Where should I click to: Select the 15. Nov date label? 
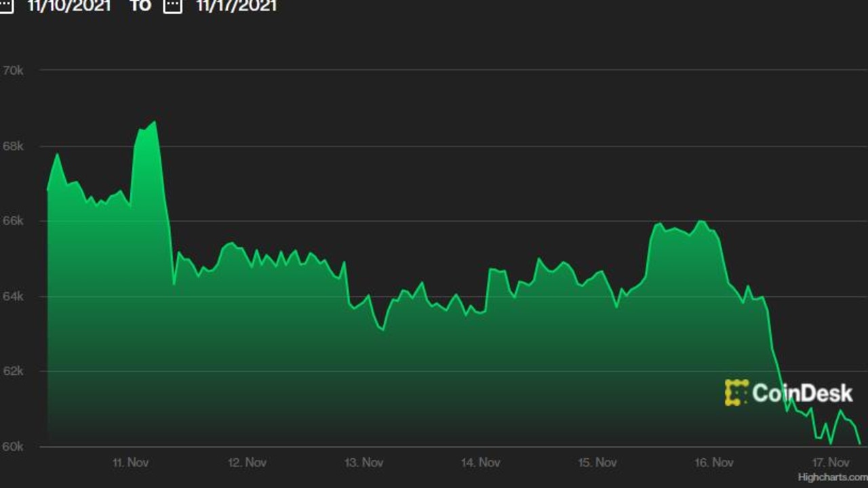pos(597,463)
